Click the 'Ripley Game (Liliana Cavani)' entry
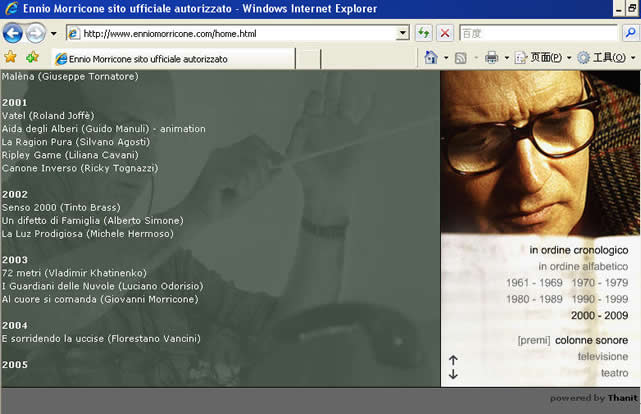 point(70,155)
